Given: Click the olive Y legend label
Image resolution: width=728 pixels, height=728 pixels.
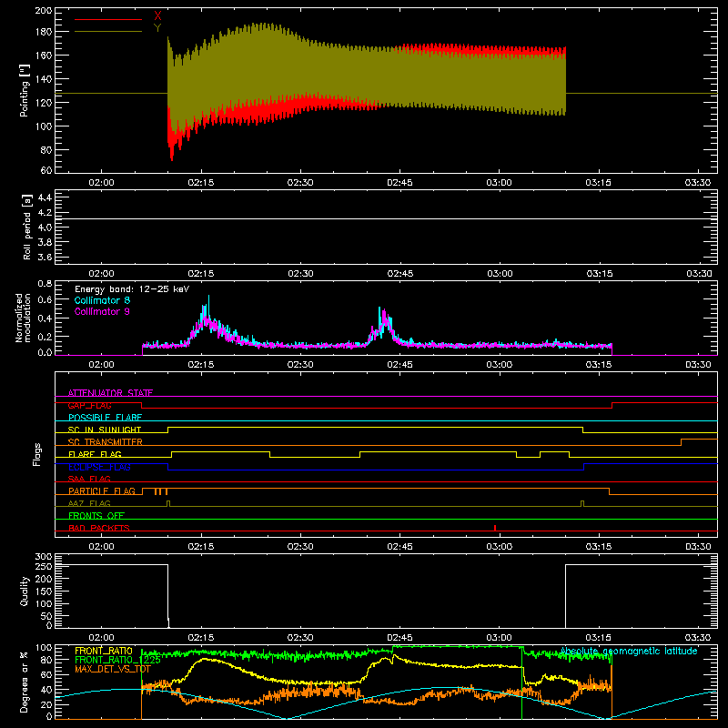Looking at the screenshot, I should click(157, 28).
